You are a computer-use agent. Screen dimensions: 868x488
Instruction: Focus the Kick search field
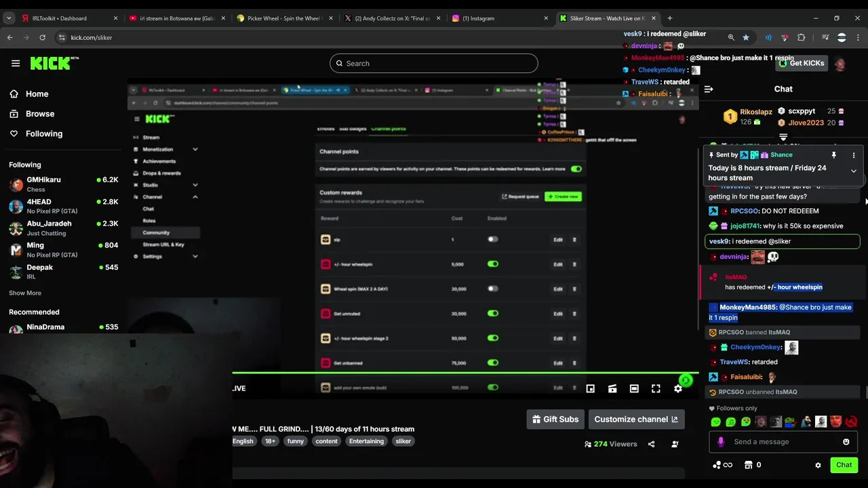coord(434,63)
